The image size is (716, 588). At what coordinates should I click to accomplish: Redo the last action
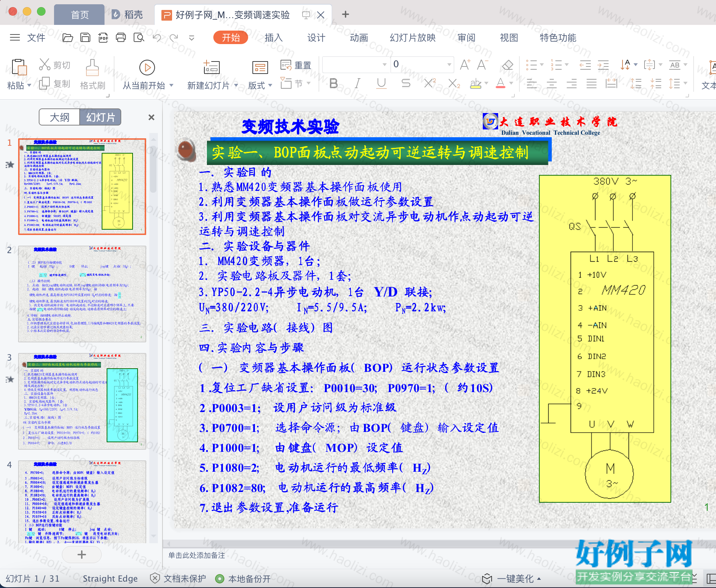click(x=174, y=37)
